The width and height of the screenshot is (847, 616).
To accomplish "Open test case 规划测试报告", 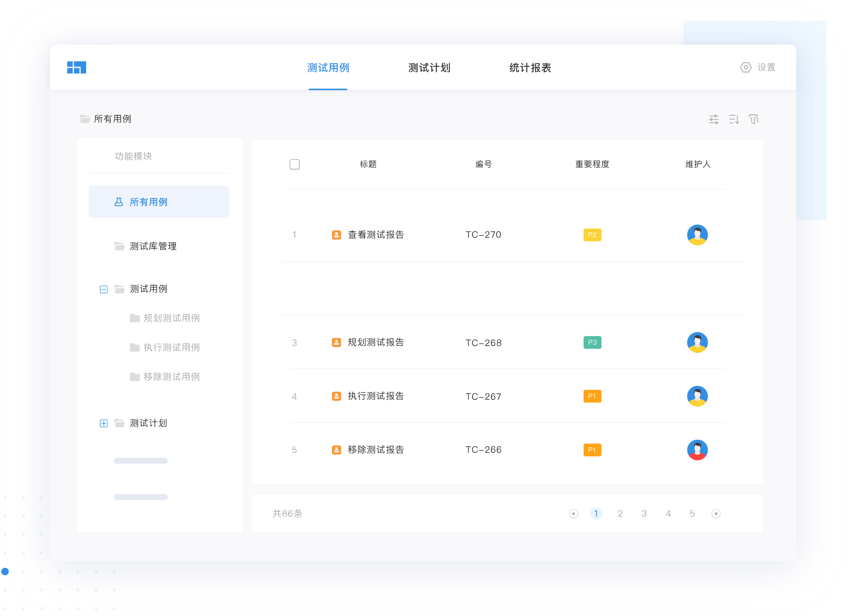I will [376, 342].
